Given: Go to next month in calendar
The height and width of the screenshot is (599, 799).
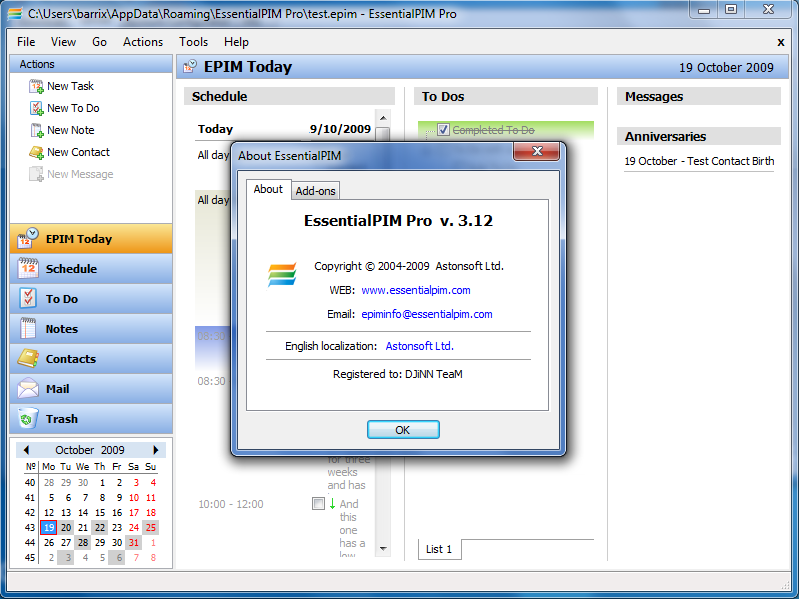Looking at the screenshot, I should (x=156, y=450).
